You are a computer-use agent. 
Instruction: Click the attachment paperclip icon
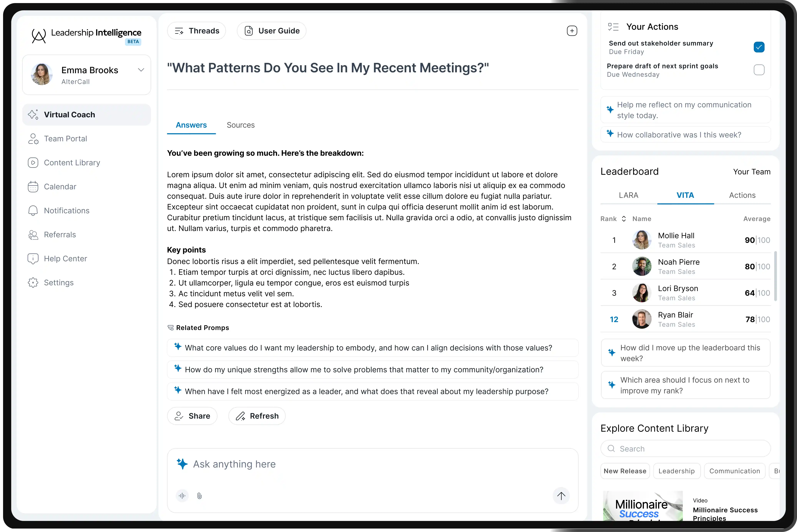199,496
